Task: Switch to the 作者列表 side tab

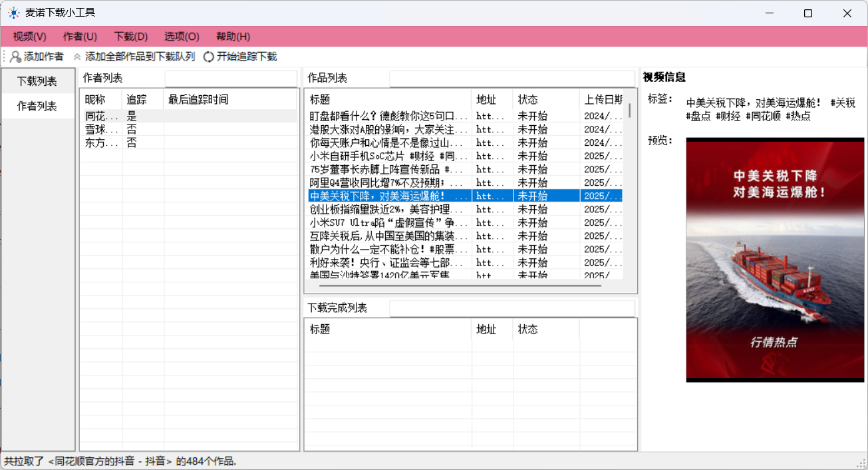Action: [37, 106]
